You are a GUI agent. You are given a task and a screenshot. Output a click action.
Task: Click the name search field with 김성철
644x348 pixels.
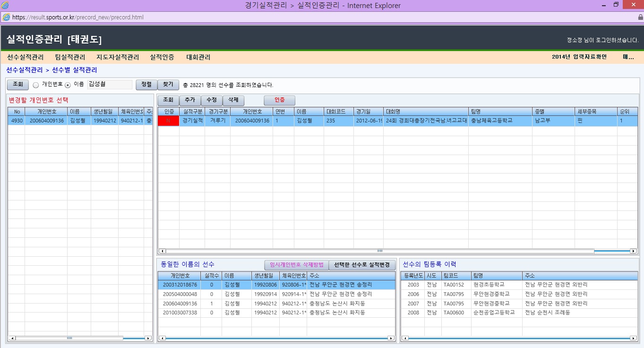click(x=110, y=84)
